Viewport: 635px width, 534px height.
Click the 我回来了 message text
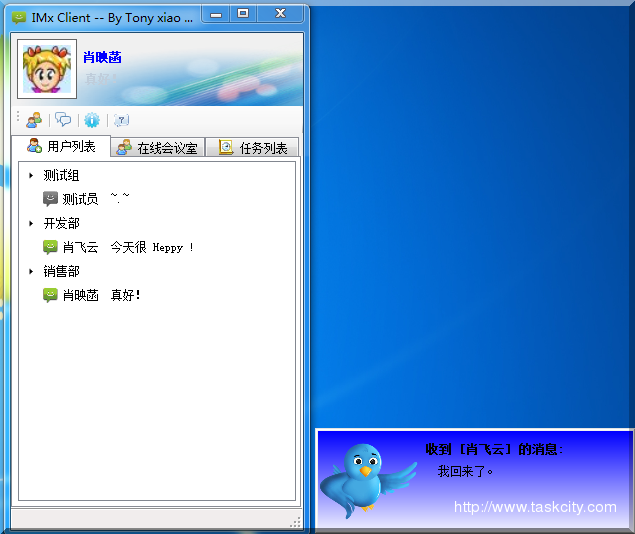(465, 471)
